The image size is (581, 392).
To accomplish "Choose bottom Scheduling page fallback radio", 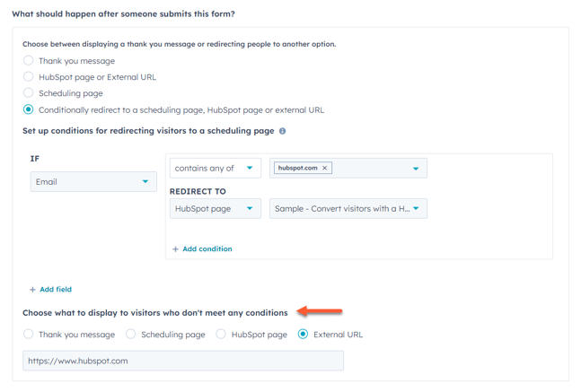I will [130, 334].
